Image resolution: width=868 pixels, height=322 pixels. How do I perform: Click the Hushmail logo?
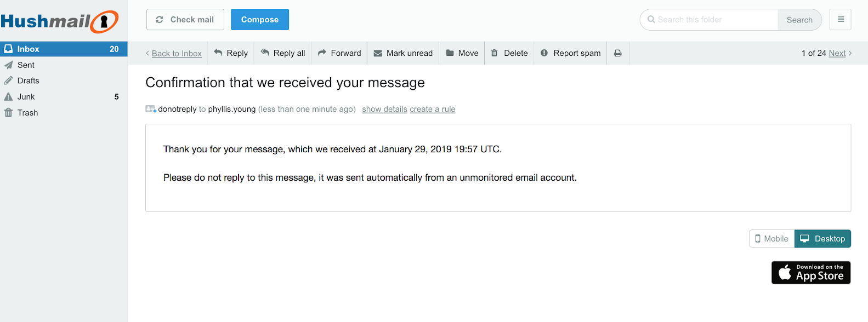[x=59, y=21]
